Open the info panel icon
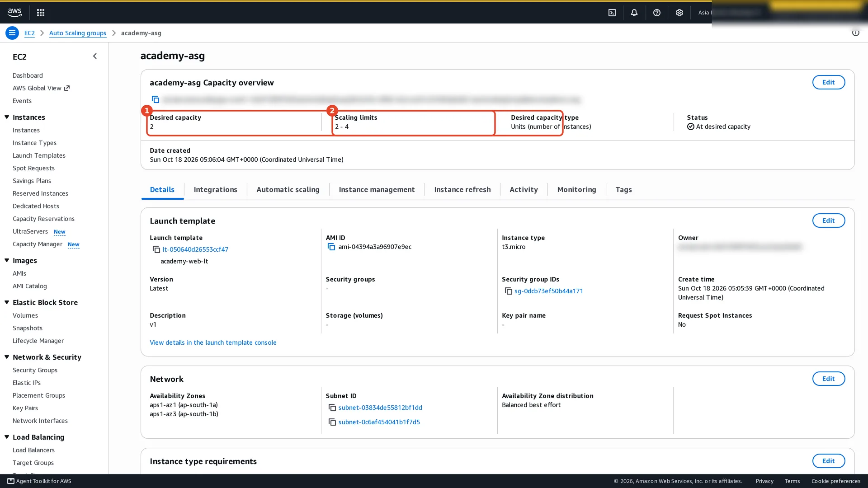 pos(856,33)
